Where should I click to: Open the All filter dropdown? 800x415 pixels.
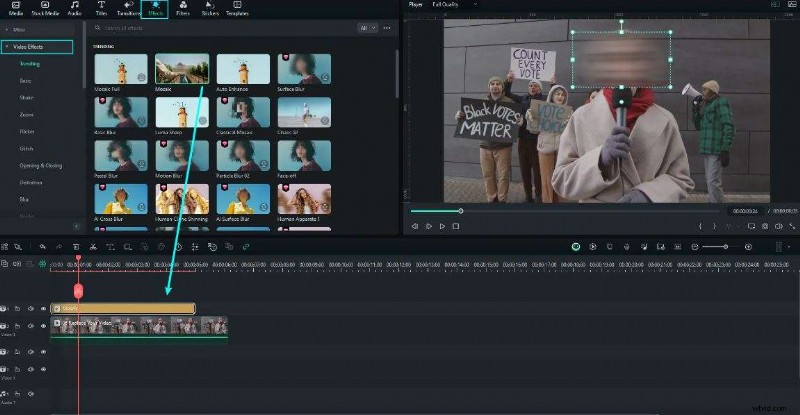tap(367, 28)
